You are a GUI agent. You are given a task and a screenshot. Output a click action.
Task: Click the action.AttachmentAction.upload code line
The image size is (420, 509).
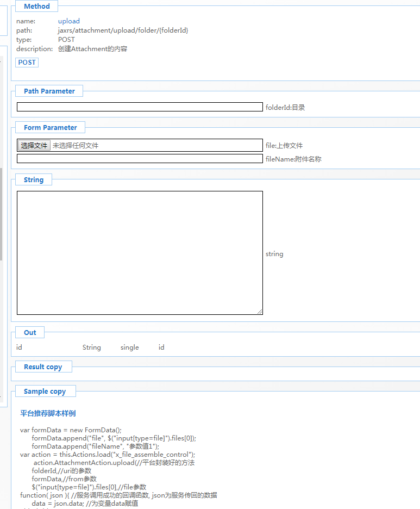[114, 463]
